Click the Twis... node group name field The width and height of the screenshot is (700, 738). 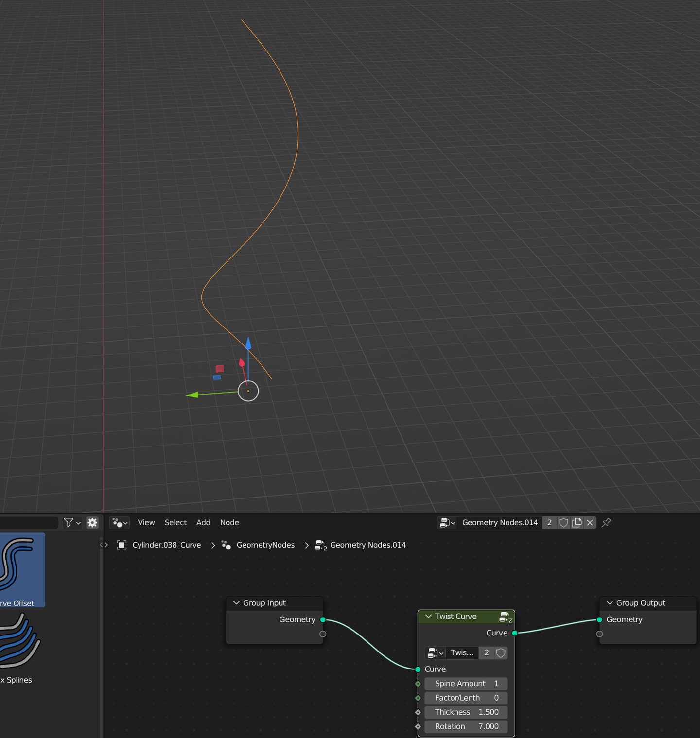(462, 653)
